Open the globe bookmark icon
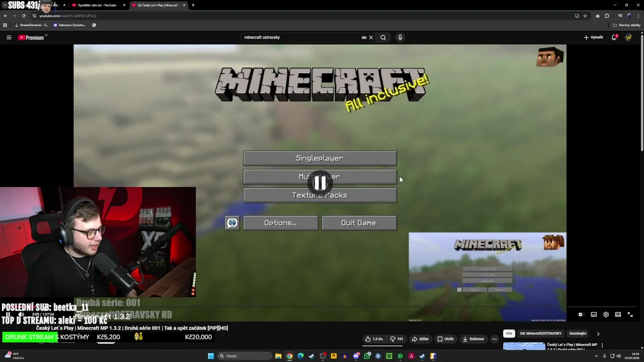644x362 pixels. click(94, 25)
